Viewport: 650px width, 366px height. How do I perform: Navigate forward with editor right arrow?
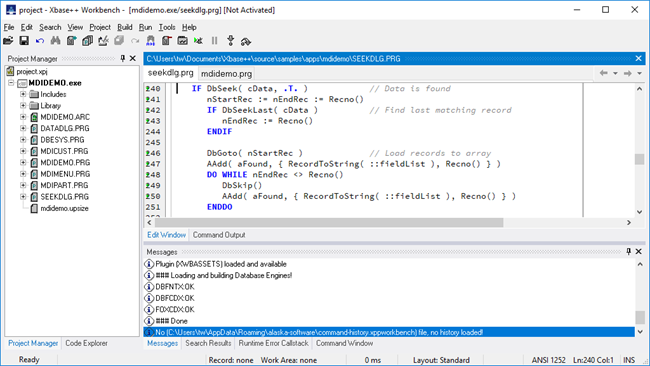628,73
